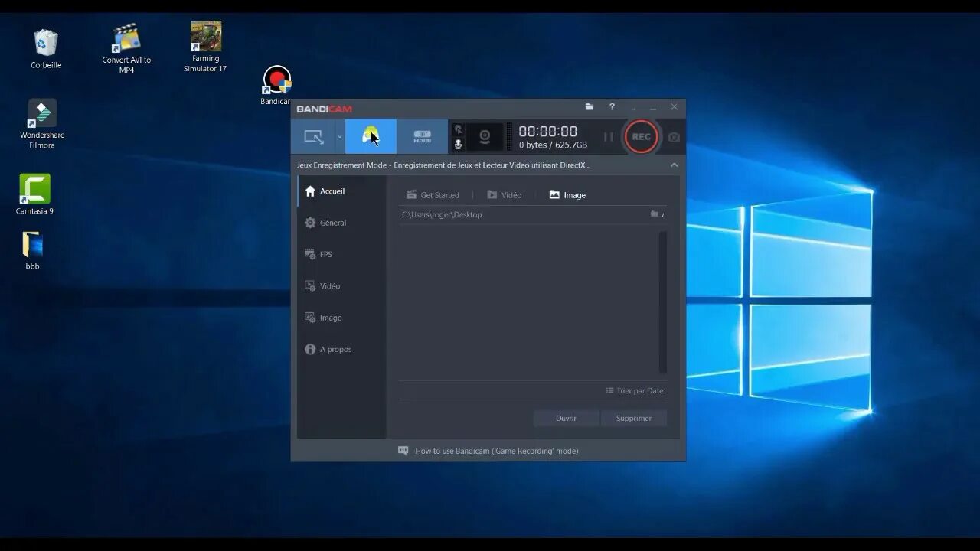The image size is (980, 551).
Task: Click the 0 bytes / 625.7GB storage text
Action: click(553, 145)
